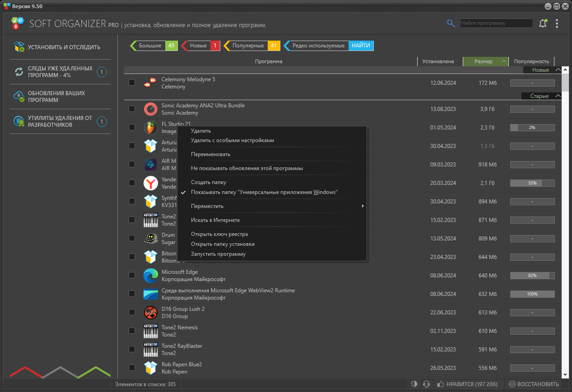Click the magnifier search icon
Screen dimensions: 572x392
(x=451, y=23)
